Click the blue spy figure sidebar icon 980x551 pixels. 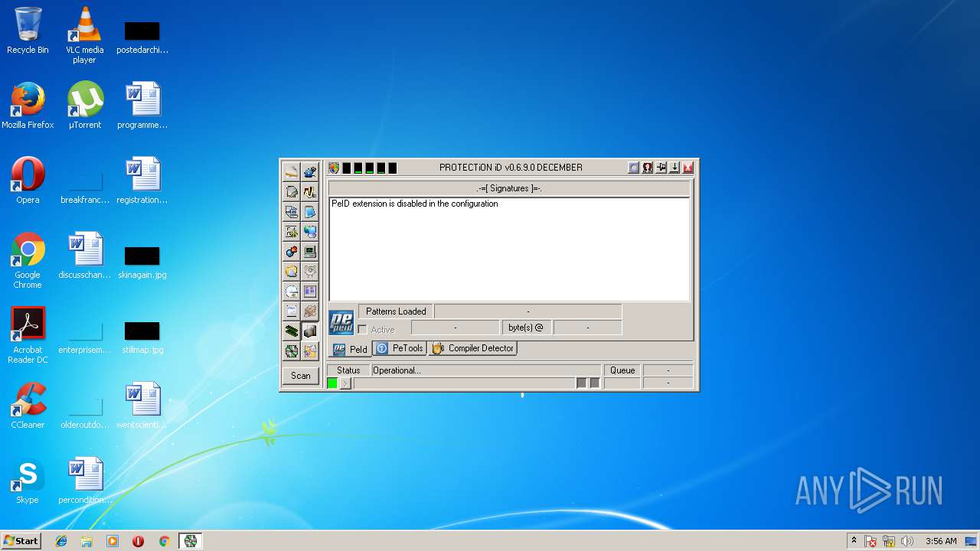point(309,171)
